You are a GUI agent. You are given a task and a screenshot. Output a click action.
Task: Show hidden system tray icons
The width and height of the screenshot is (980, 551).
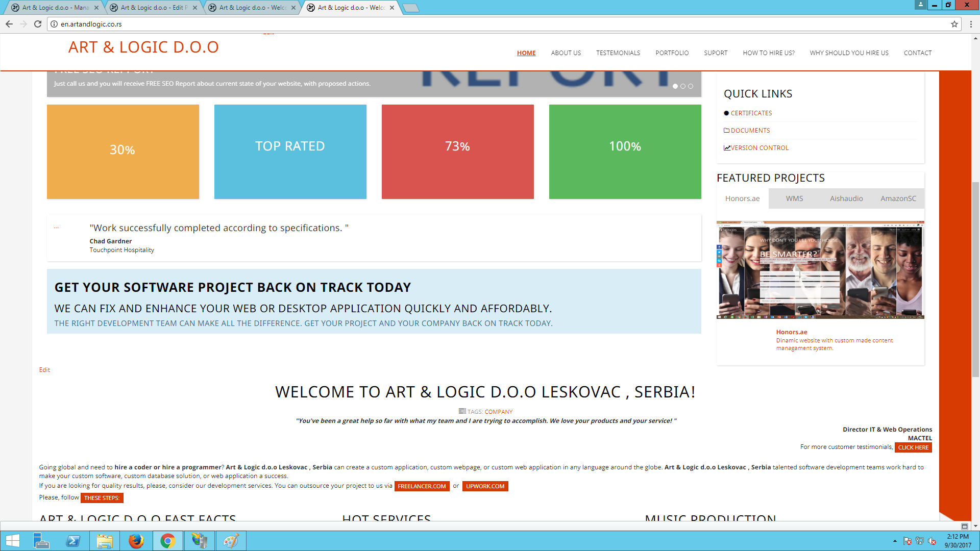[895, 541]
